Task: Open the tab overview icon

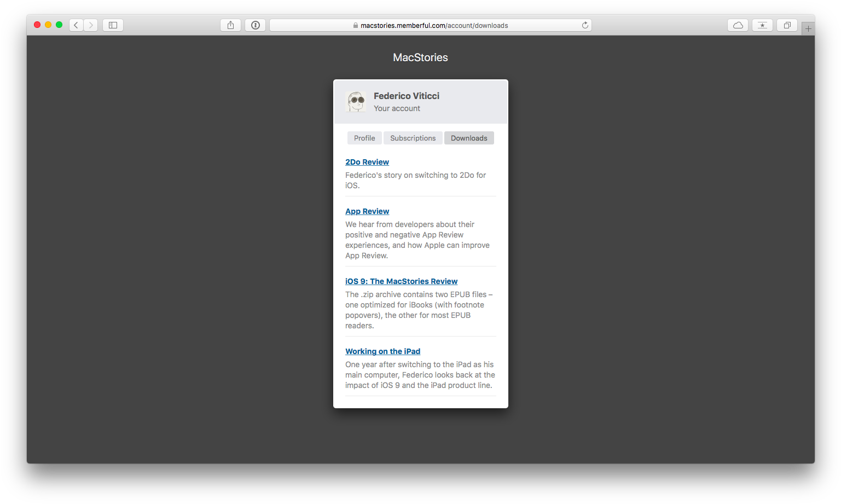Action: tap(787, 25)
